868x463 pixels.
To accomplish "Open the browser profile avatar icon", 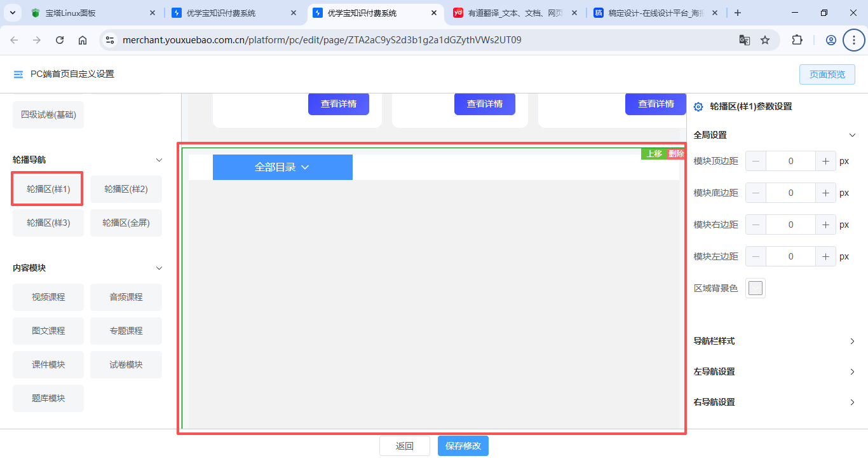I will tap(831, 40).
